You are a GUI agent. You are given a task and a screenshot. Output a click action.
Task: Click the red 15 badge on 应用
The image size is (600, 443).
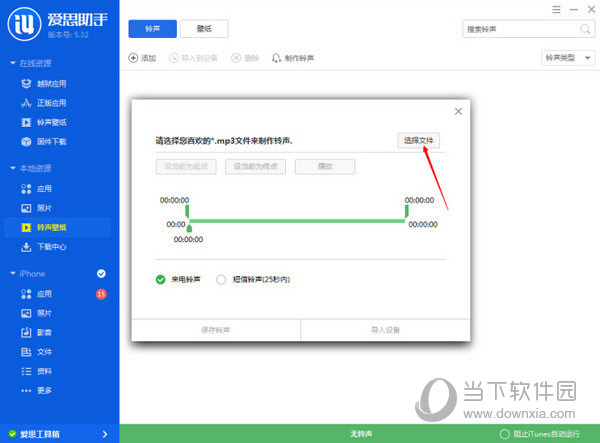pos(101,294)
